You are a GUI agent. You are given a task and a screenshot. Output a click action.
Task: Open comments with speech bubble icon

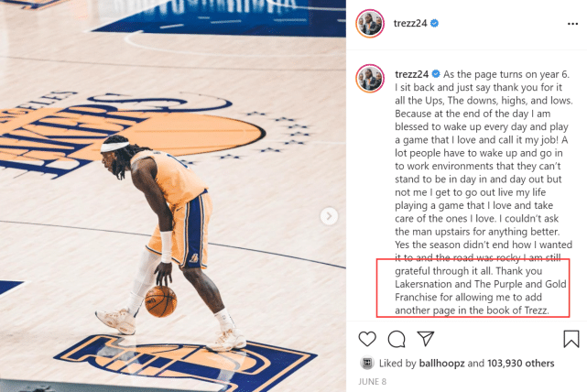coord(397,339)
